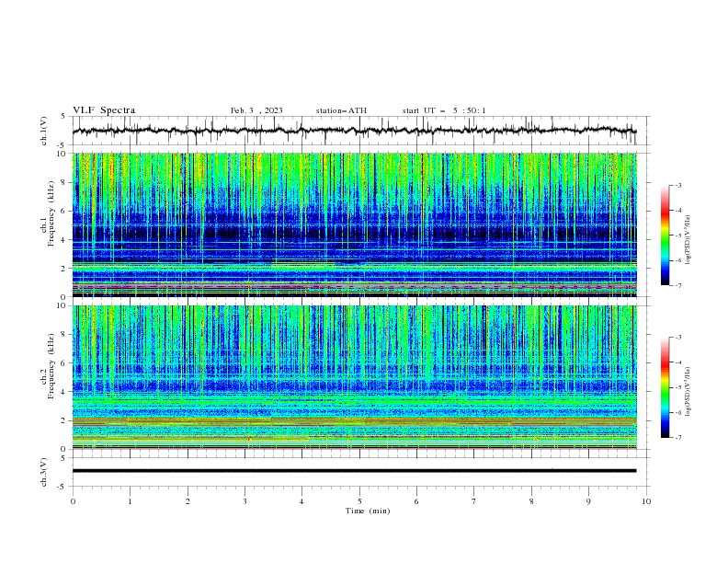
Task: Click time axis tick label "9"
Action: click(x=588, y=501)
